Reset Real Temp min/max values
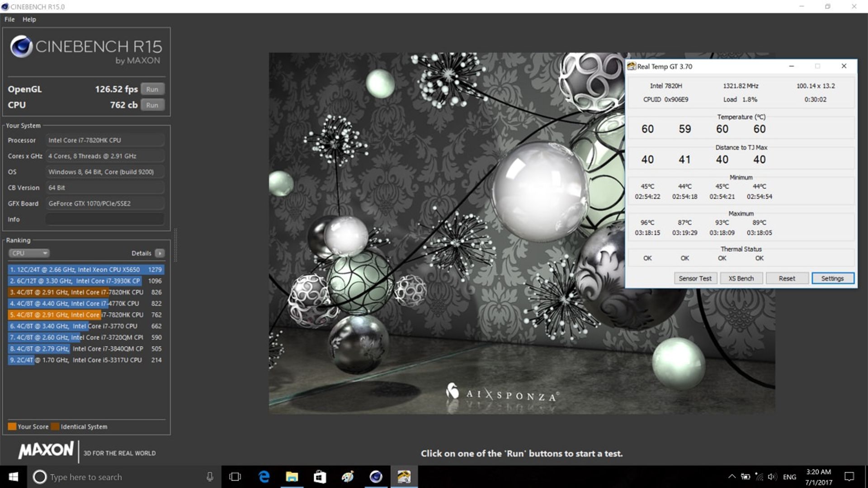This screenshot has width=868, height=488. click(787, 278)
